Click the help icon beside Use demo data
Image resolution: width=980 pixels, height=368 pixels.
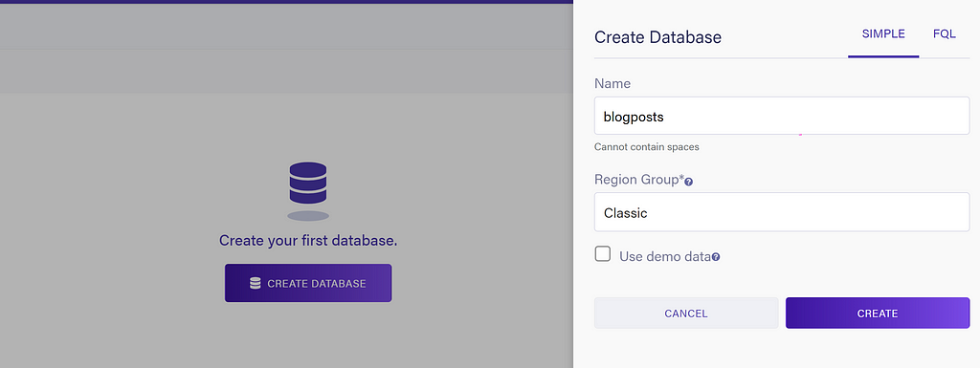point(716,256)
